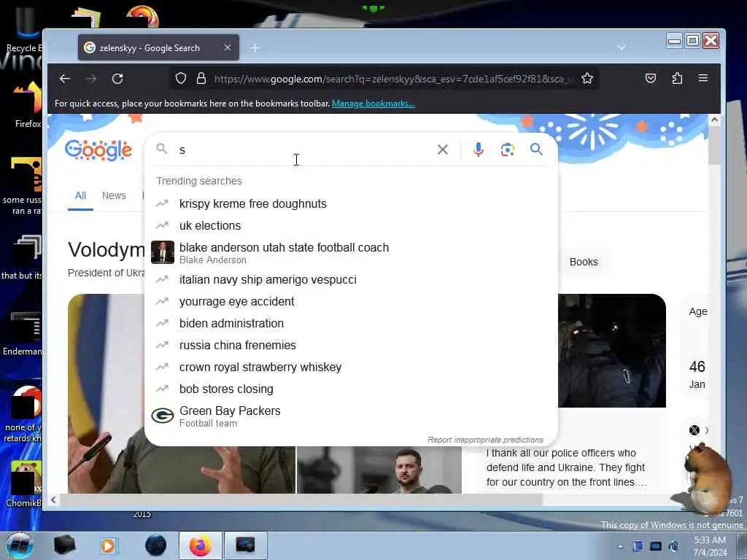Select italian navy ship amerigo vespucci suggestion

[351, 279]
